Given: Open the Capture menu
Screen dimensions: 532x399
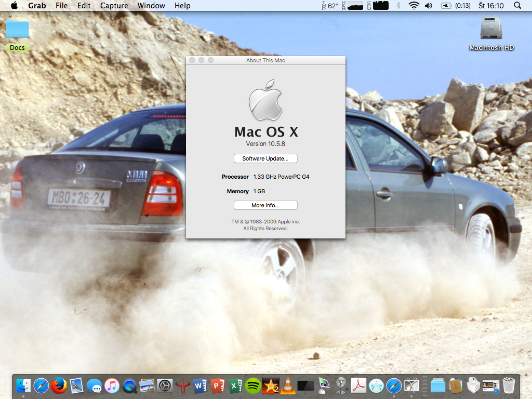Looking at the screenshot, I should click(114, 5).
